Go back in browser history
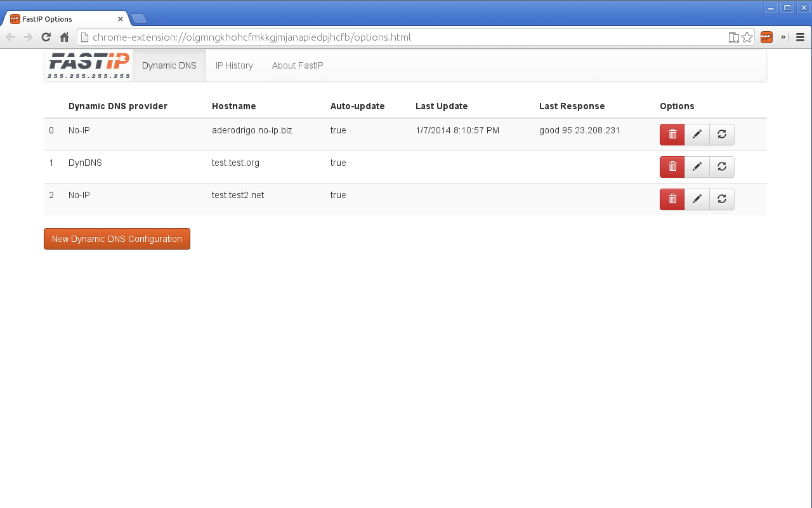The image size is (812, 508). pyautogui.click(x=10, y=37)
